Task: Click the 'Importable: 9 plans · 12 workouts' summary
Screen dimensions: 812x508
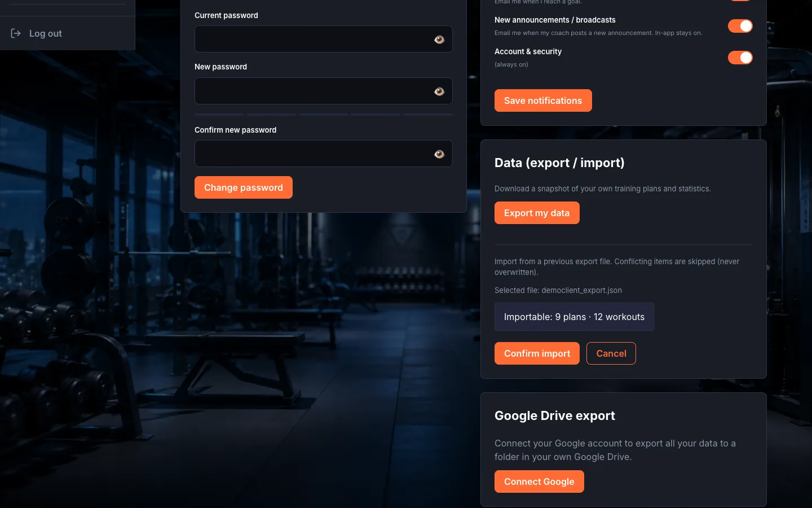Action: pos(574,317)
